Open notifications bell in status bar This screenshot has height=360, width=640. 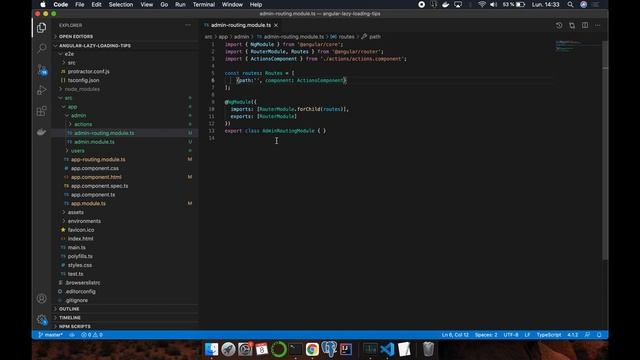click(599, 335)
